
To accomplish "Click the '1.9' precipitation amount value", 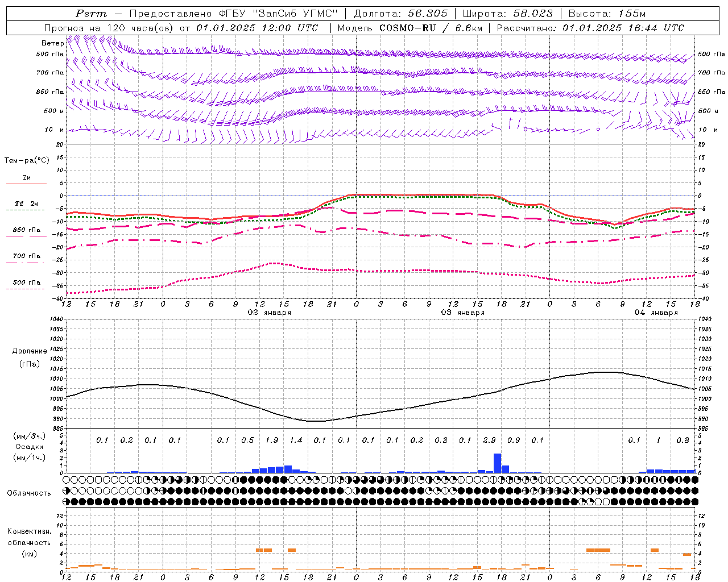I will pos(272,440).
